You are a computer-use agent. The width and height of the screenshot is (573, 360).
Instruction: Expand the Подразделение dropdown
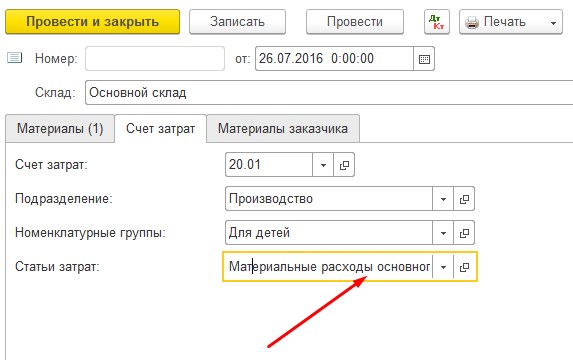(x=443, y=199)
